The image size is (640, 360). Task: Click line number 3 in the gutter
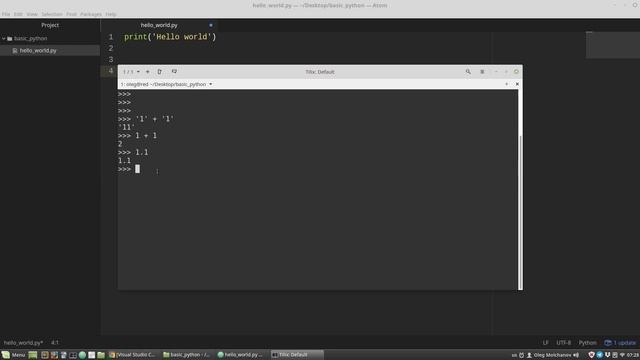(111, 60)
